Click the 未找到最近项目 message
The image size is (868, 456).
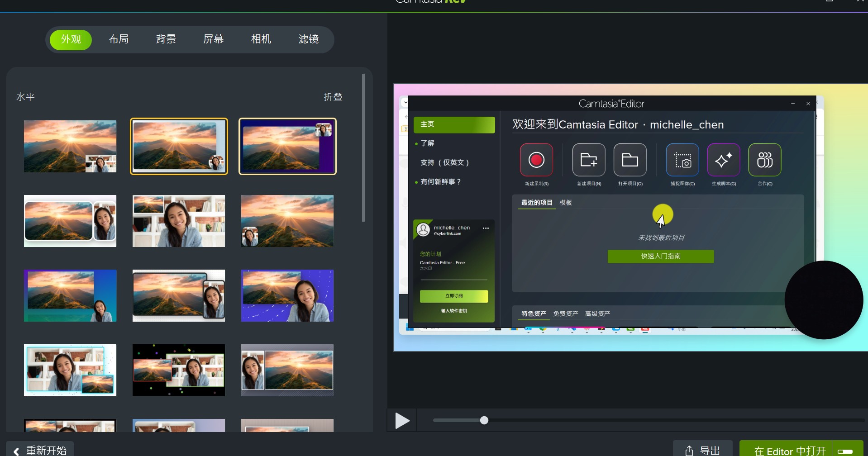coord(661,237)
